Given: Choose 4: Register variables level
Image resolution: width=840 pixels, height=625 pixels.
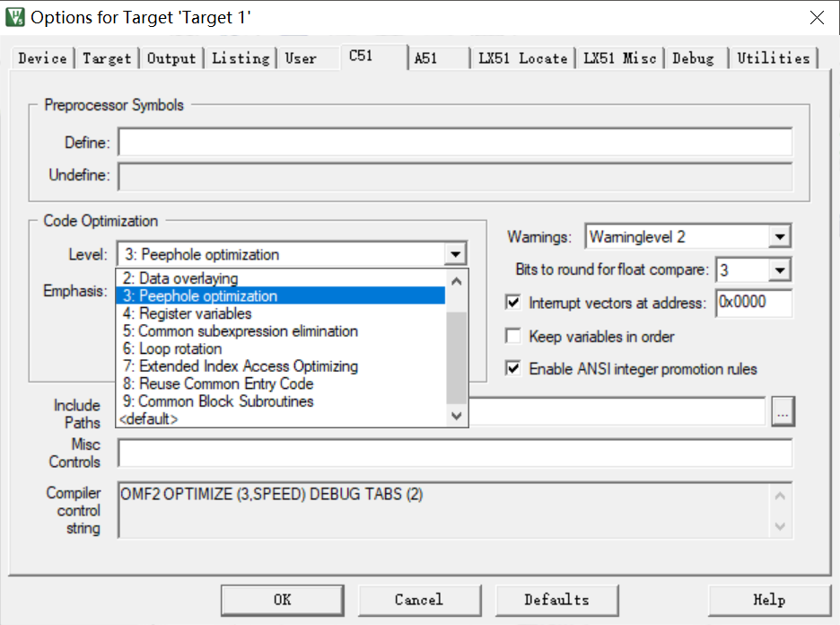Looking at the screenshot, I should [281, 313].
